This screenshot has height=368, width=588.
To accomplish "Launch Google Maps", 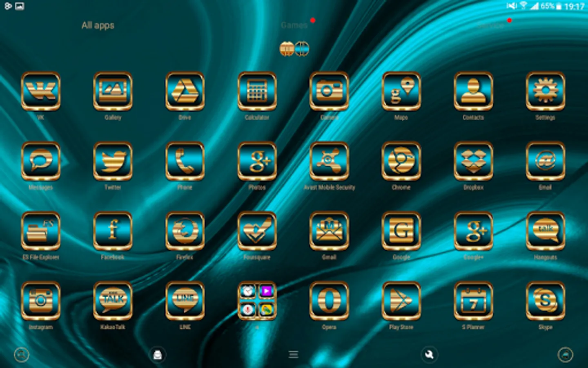I will (x=401, y=91).
